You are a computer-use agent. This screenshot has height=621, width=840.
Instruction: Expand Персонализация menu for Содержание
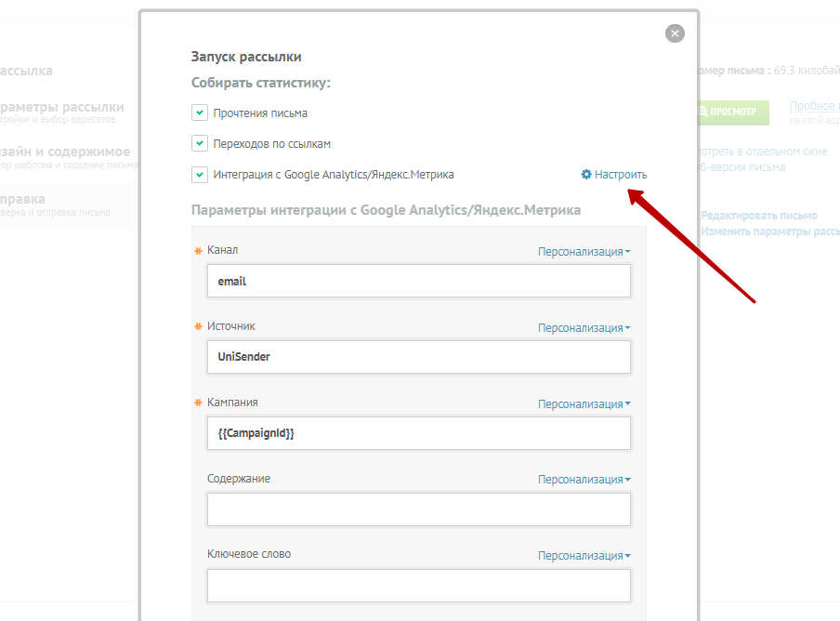pyautogui.click(x=584, y=480)
